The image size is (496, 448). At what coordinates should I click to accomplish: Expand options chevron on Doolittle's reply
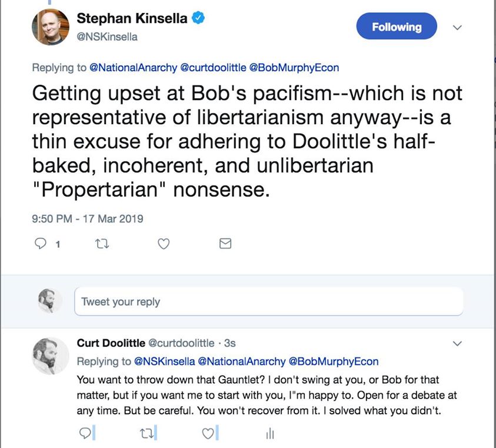coord(457,344)
